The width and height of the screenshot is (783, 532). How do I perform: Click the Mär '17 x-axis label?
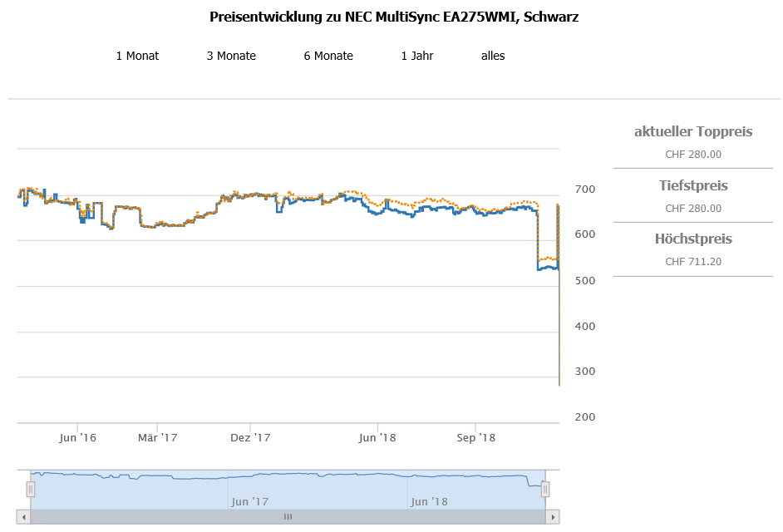click(157, 437)
